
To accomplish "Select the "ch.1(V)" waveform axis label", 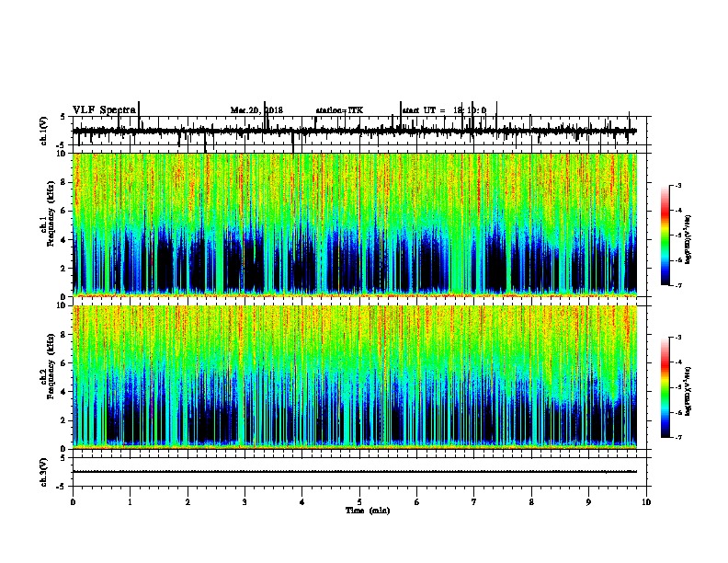I will [43, 131].
